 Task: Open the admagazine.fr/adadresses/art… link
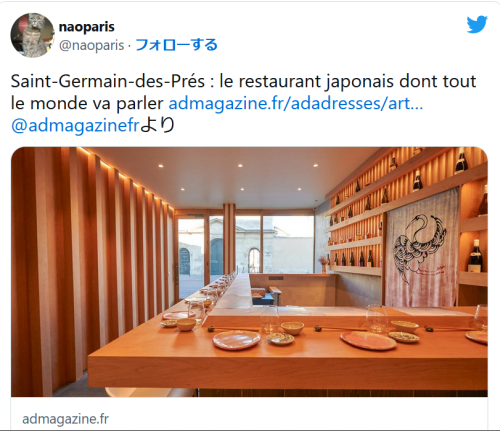(x=296, y=103)
